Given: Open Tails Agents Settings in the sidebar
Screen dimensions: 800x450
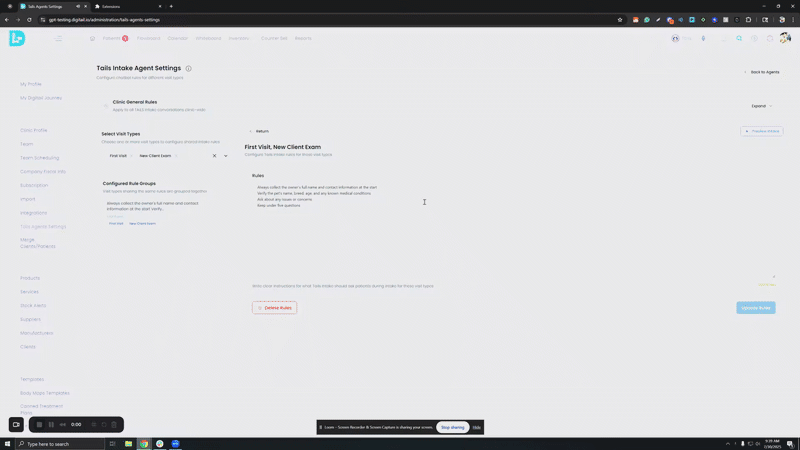Looking at the screenshot, I should (x=43, y=227).
